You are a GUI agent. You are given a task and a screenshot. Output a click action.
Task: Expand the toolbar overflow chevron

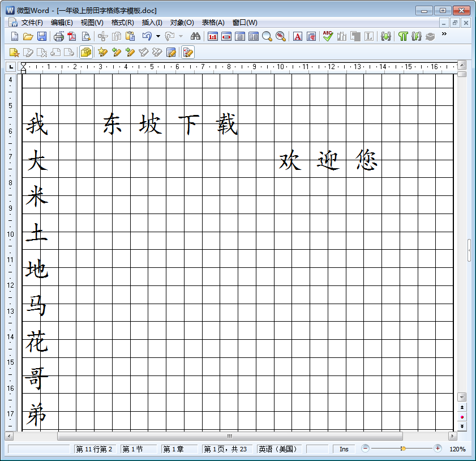click(x=444, y=34)
